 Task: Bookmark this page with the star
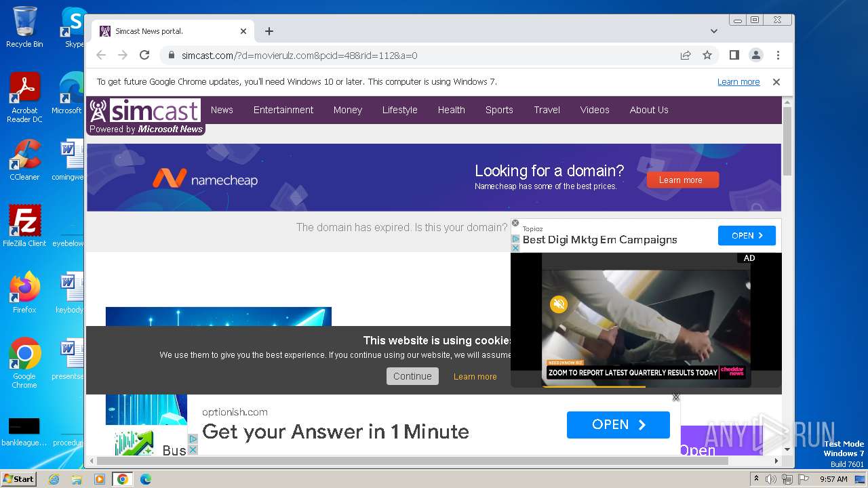click(x=707, y=56)
